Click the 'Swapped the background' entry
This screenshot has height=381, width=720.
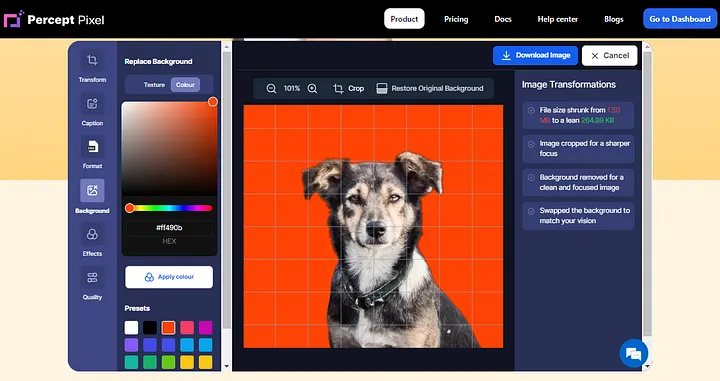coord(578,216)
